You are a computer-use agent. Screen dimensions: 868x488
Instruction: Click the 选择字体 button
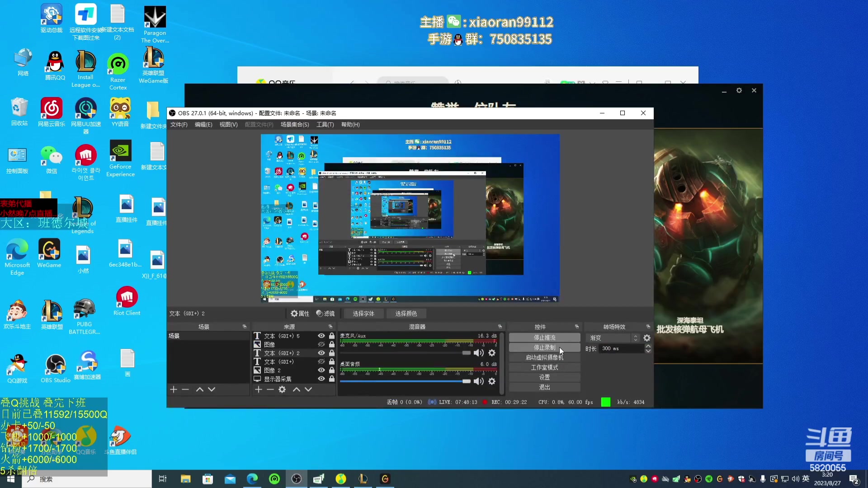click(363, 314)
